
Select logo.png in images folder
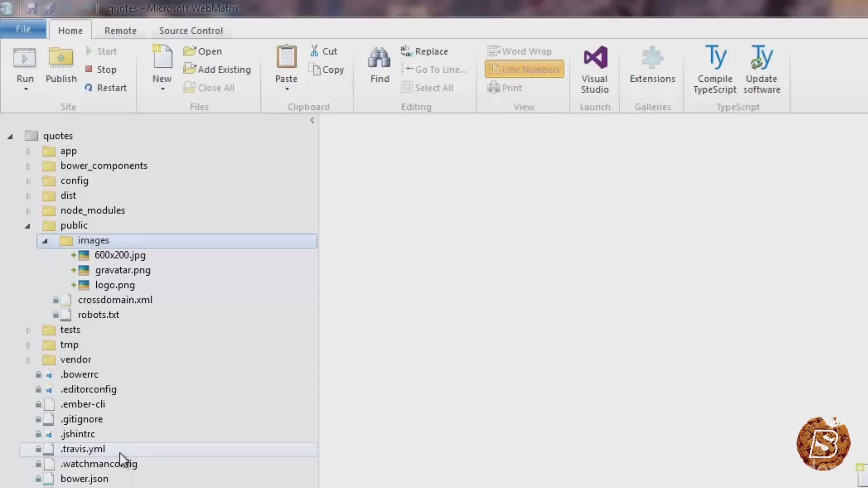click(x=115, y=285)
